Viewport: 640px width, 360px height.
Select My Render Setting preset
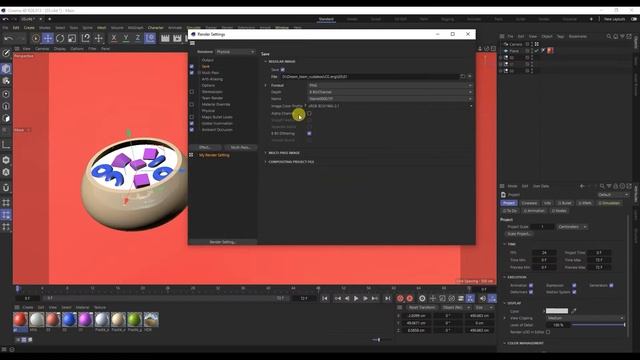click(214, 155)
